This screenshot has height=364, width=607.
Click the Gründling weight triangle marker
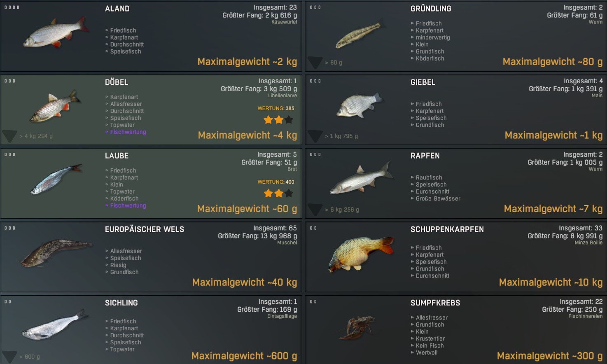tap(315, 63)
